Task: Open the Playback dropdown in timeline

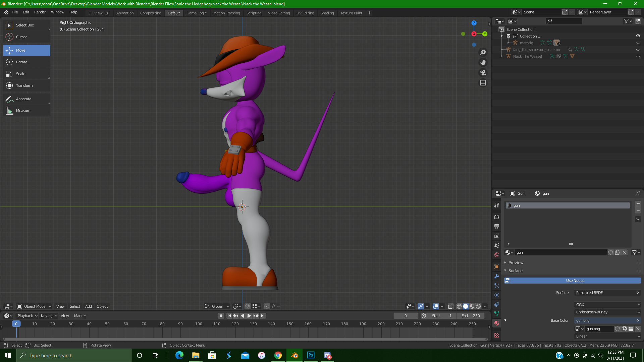Action: pyautogui.click(x=27, y=316)
